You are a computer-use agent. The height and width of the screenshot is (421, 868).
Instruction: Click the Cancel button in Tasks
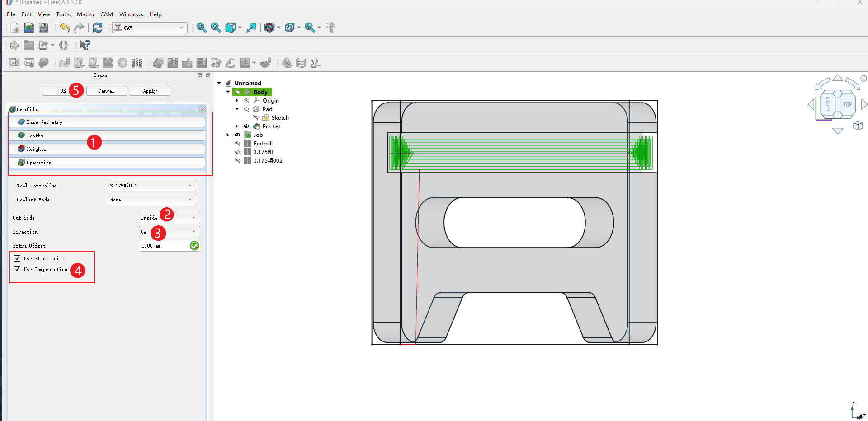tap(106, 91)
